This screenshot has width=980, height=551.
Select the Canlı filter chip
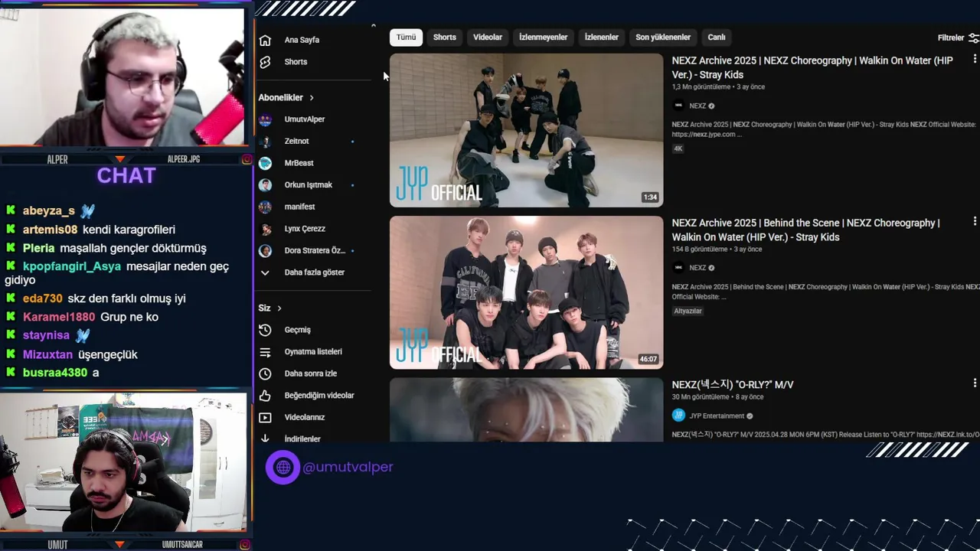point(717,37)
